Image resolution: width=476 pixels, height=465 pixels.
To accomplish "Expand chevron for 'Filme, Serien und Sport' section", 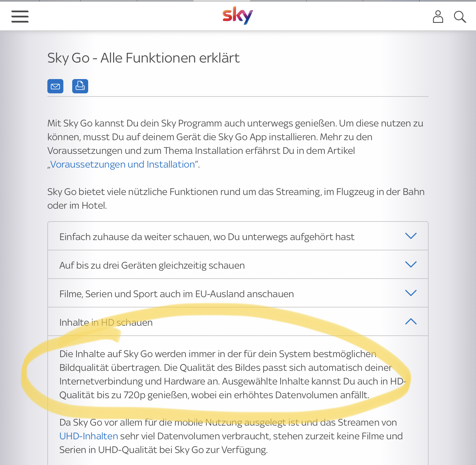I will point(411,293).
